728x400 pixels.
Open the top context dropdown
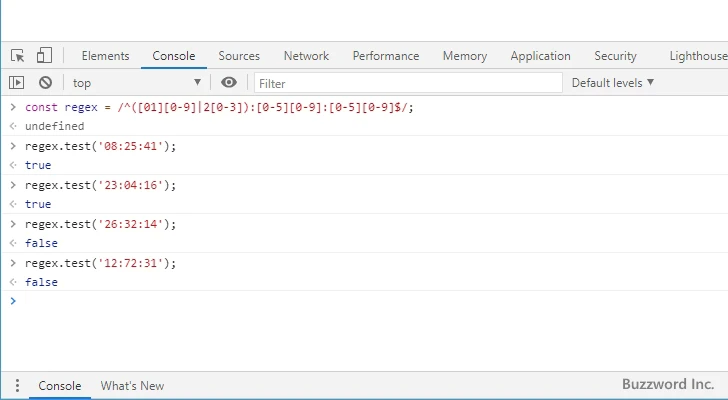[136, 83]
